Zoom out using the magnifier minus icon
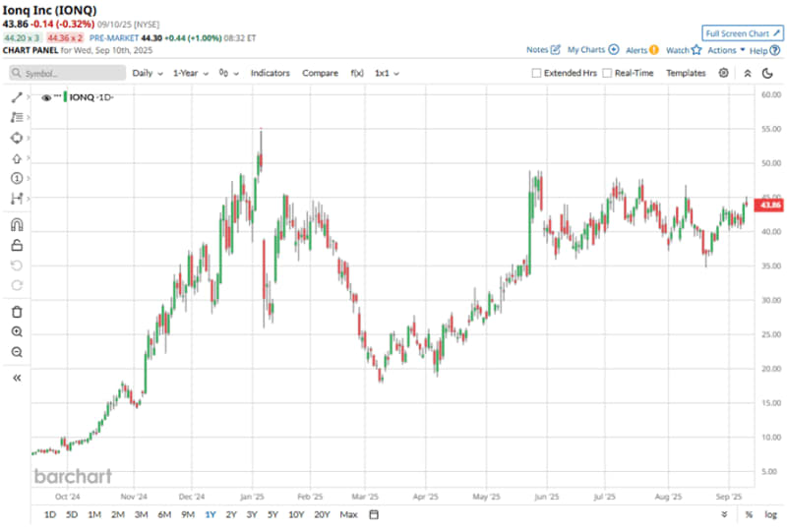The height and width of the screenshot is (532, 787). [17, 352]
